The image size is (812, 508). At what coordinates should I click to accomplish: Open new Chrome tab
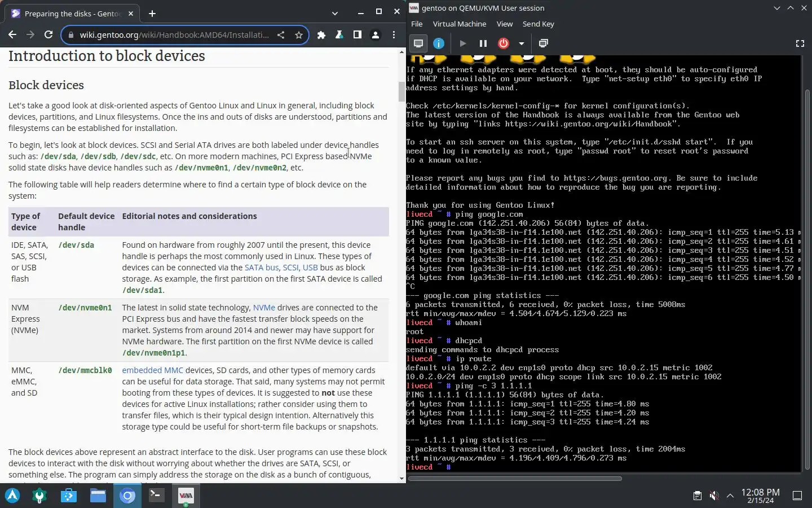click(x=152, y=13)
